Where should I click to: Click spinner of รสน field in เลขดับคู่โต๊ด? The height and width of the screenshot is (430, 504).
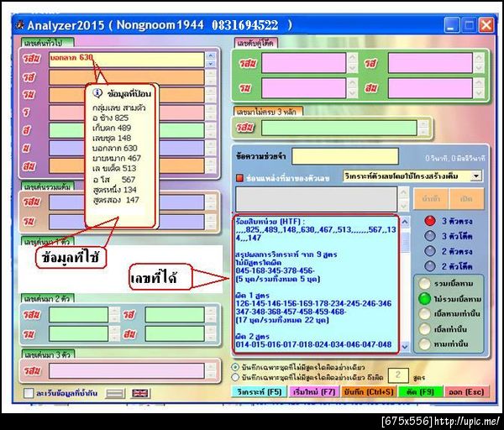[352, 63]
